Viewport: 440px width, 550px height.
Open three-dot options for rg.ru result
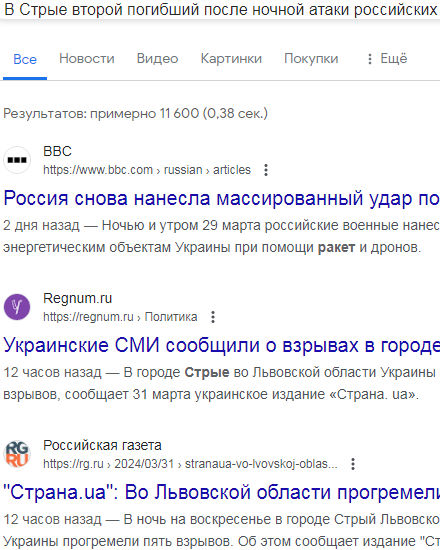pyautogui.click(x=353, y=464)
